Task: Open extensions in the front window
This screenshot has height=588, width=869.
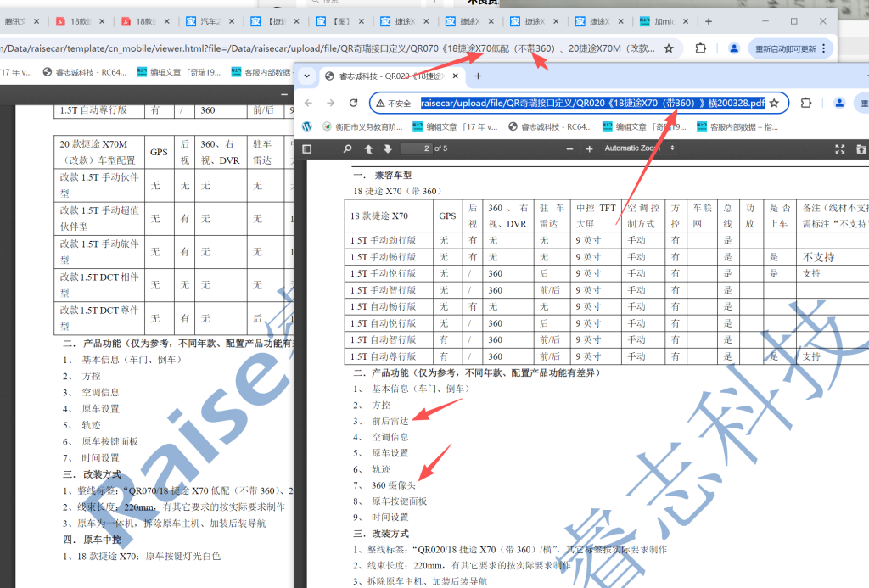Action: [806, 103]
